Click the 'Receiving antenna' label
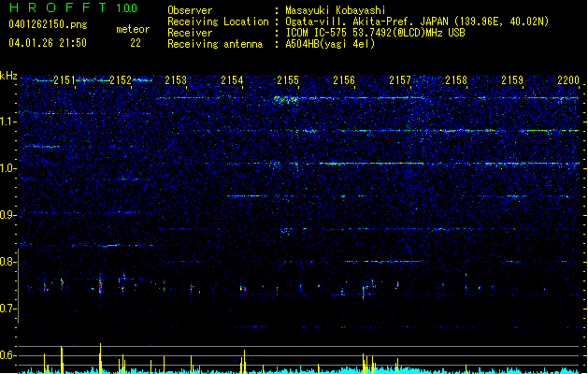This screenshot has width=588, height=374. click(215, 44)
